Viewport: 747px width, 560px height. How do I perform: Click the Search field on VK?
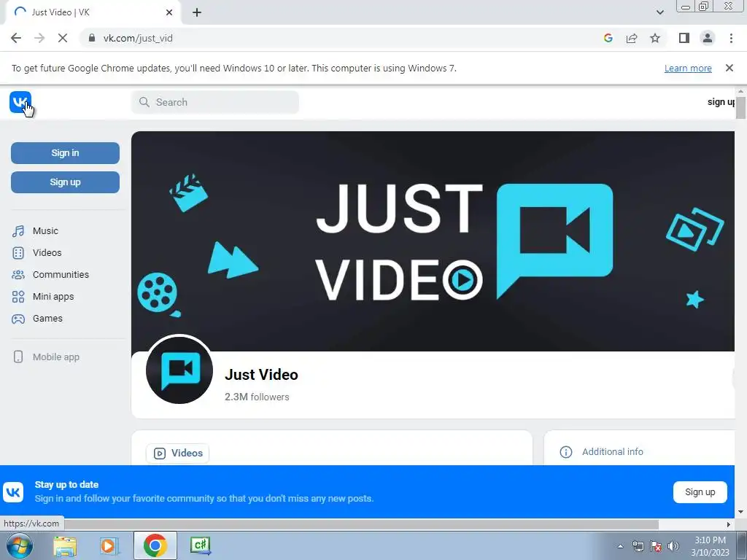pyautogui.click(x=215, y=102)
